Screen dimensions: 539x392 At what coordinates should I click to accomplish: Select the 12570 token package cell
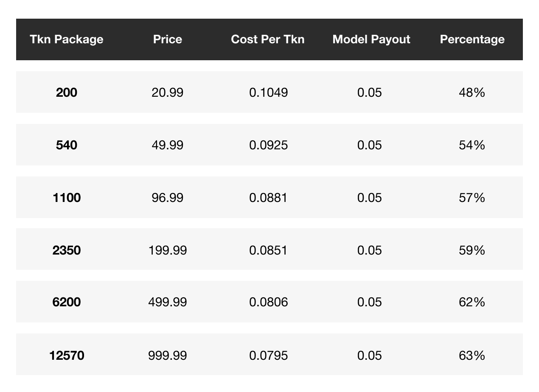[67, 355]
